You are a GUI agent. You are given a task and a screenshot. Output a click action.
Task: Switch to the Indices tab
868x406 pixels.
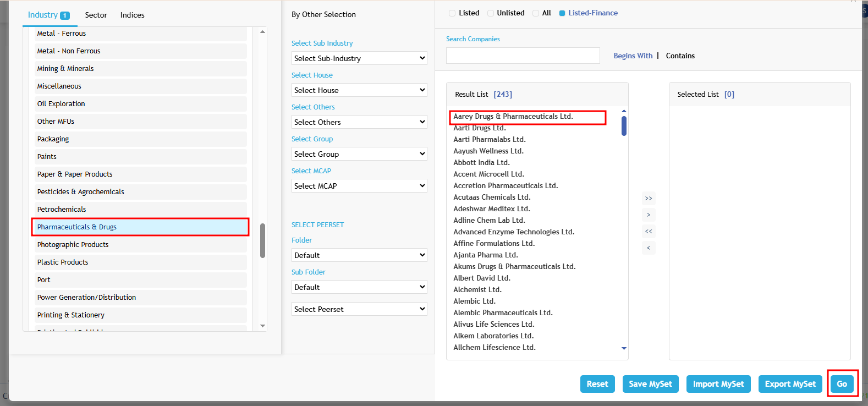point(133,15)
